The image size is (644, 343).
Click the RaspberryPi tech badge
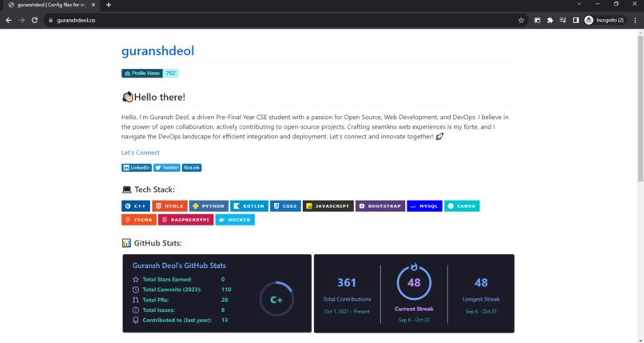point(185,220)
